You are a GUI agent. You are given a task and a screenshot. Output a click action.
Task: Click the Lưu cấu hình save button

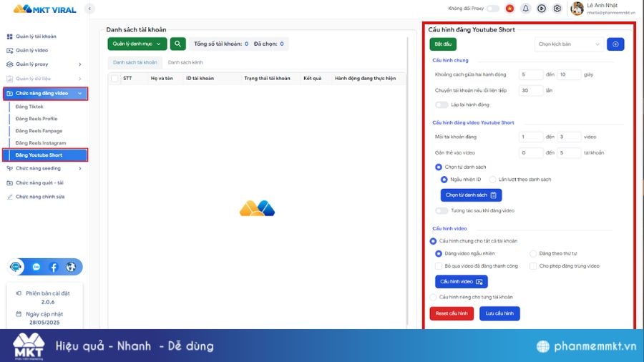click(x=499, y=313)
